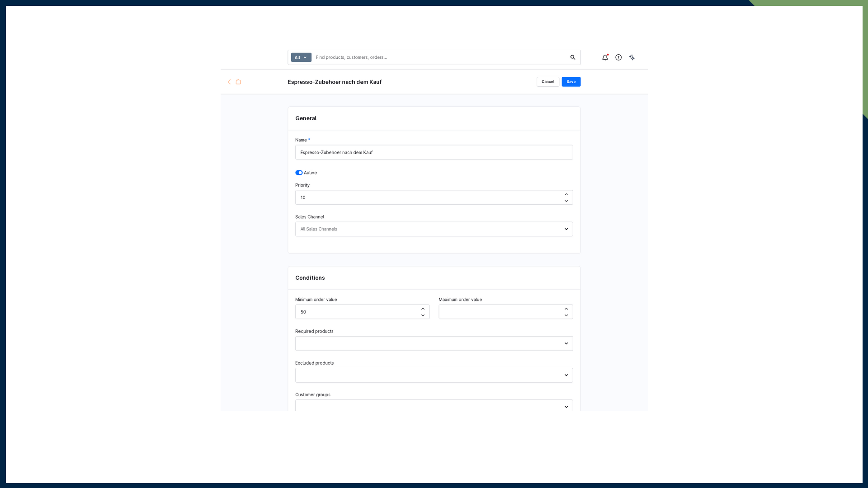Screen dimensions: 868x488
Task: Click the search magnifier icon
Action: (573, 57)
